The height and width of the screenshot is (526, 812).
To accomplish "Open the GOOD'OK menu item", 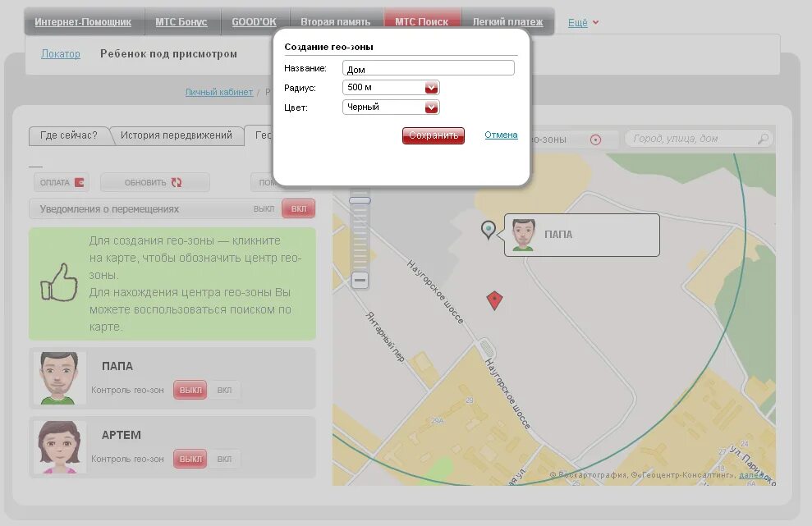I will (x=254, y=22).
